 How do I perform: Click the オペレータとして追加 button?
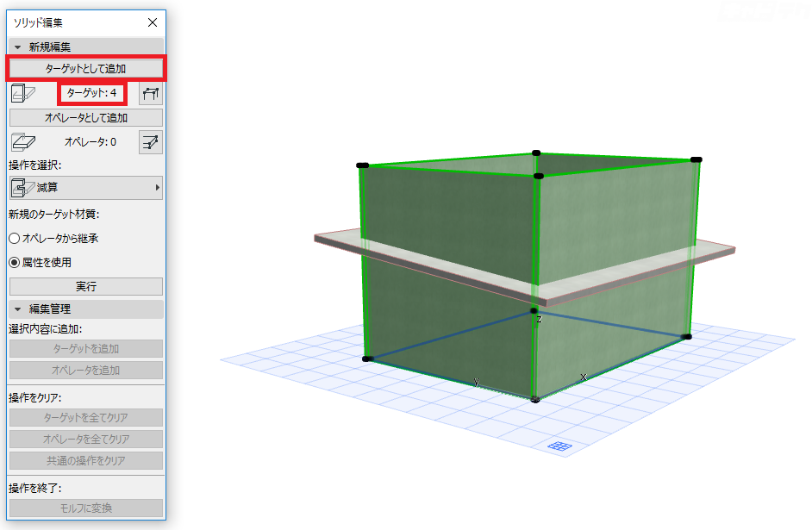[x=85, y=118]
